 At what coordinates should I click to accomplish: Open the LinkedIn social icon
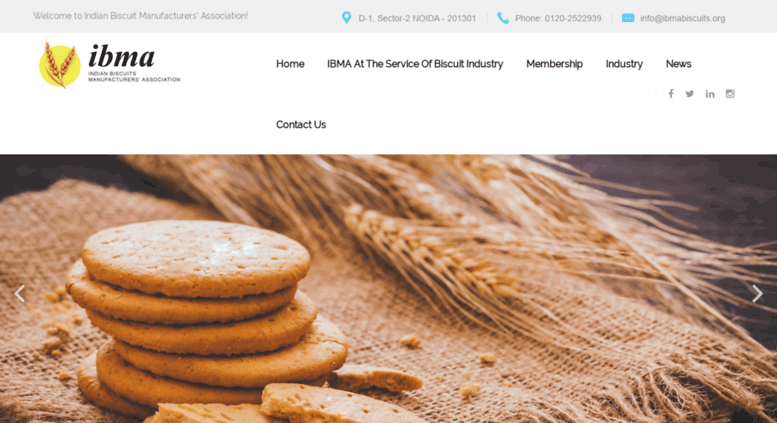710,94
